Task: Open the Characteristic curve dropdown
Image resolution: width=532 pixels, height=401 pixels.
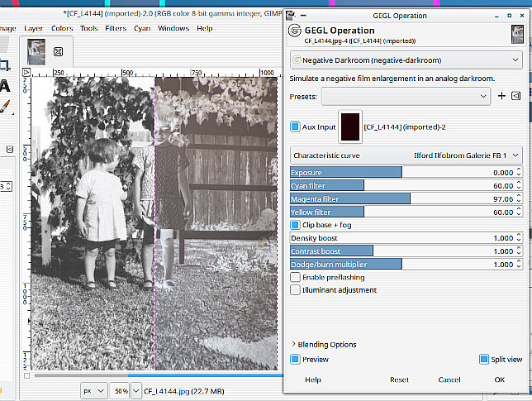Action: (x=406, y=155)
